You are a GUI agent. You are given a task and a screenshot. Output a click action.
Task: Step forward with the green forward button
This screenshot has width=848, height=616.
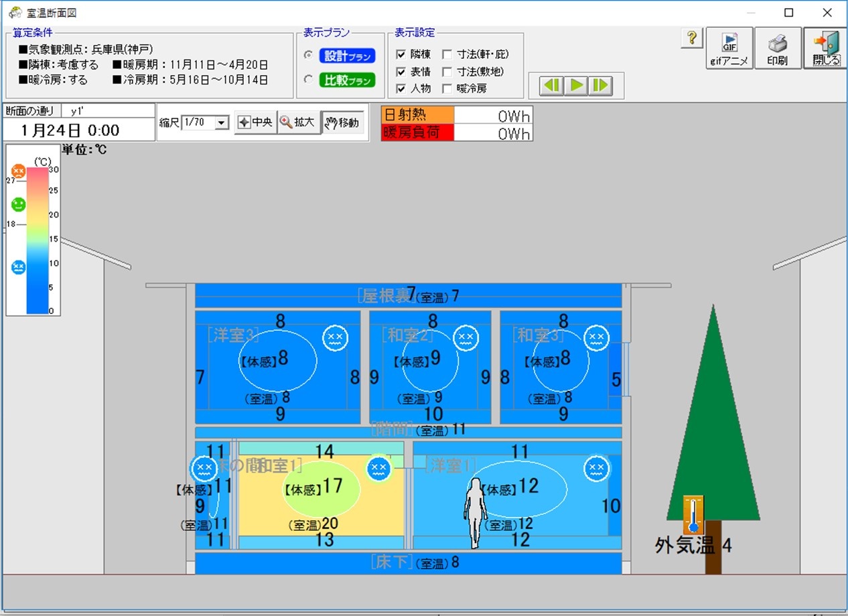[x=600, y=86]
